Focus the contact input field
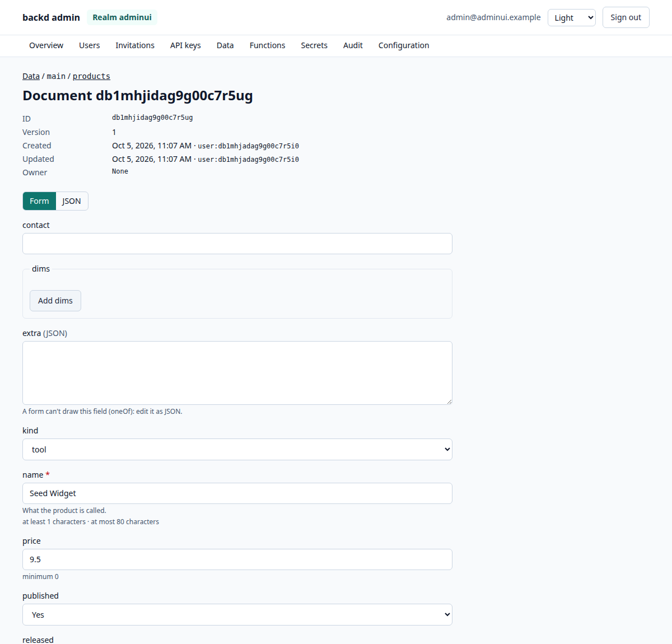The width and height of the screenshot is (672, 644). [x=237, y=244]
